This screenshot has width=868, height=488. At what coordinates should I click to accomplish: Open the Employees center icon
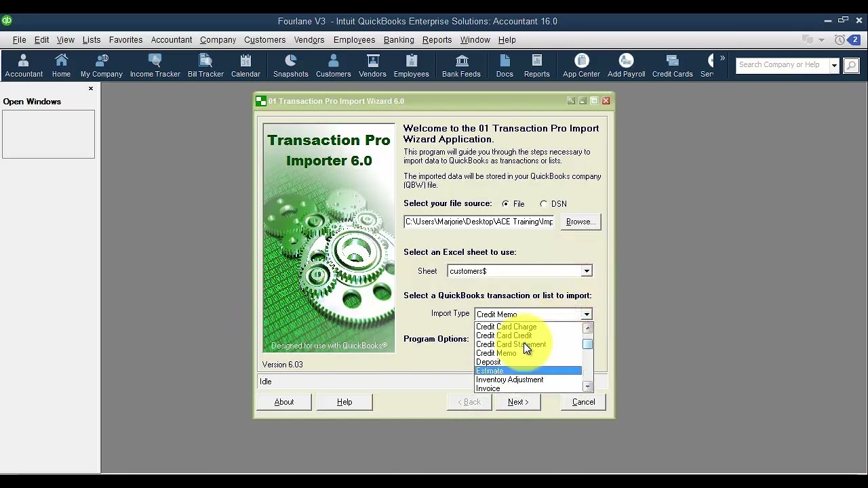pos(412,66)
